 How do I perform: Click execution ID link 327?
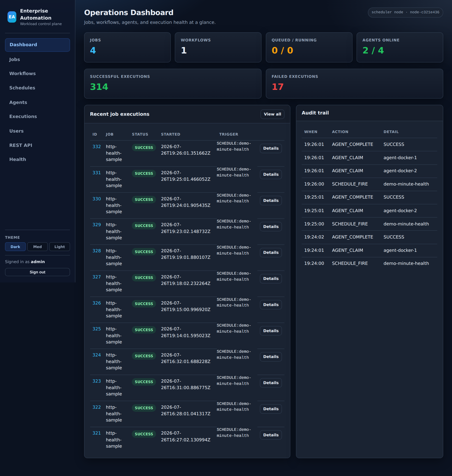[96, 277]
